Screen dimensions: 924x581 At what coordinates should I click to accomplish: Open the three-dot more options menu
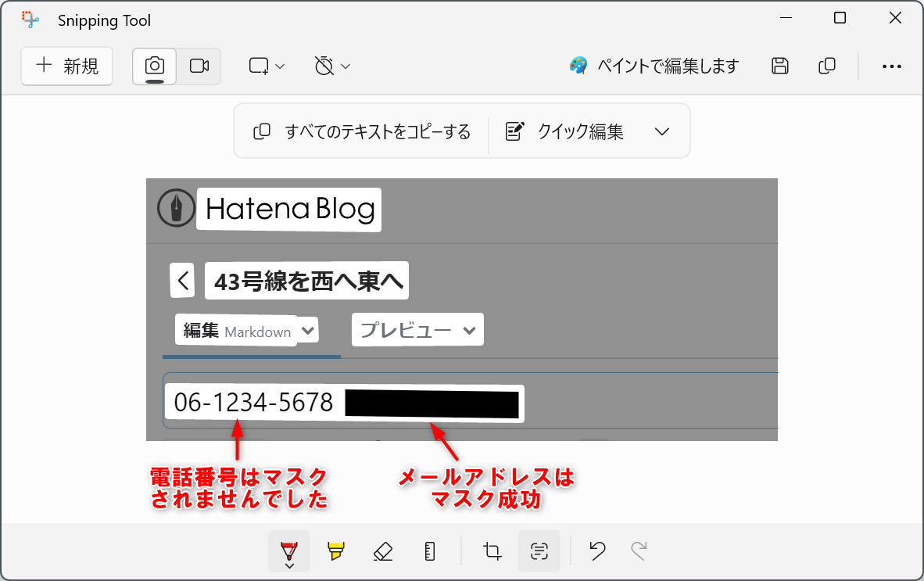click(892, 66)
